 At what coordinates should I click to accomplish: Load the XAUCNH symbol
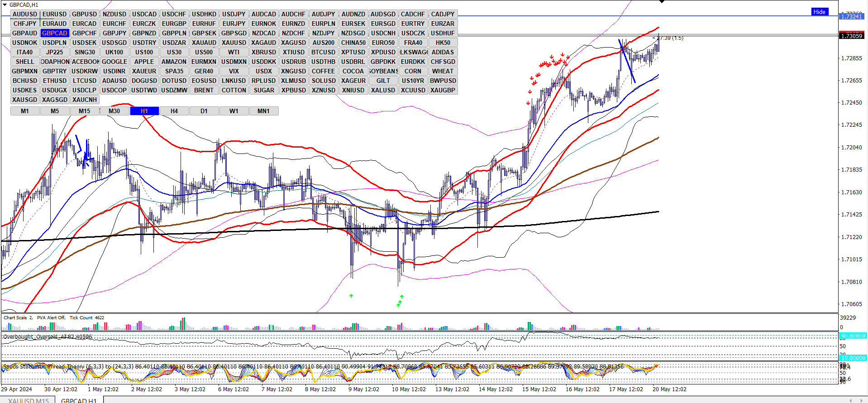pos(85,100)
